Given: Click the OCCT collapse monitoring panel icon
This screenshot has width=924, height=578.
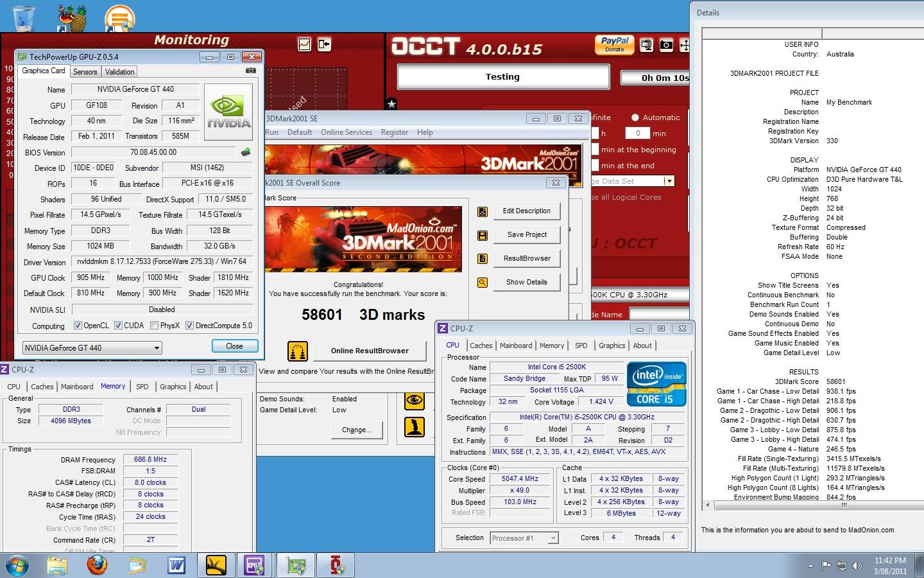Looking at the screenshot, I should pyautogui.click(x=324, y=44).
